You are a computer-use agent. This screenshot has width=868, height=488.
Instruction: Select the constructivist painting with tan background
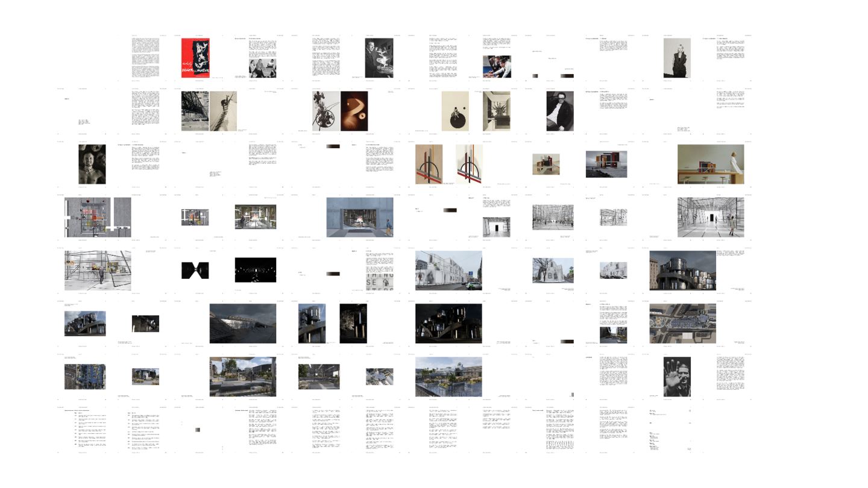coord(429,164)
